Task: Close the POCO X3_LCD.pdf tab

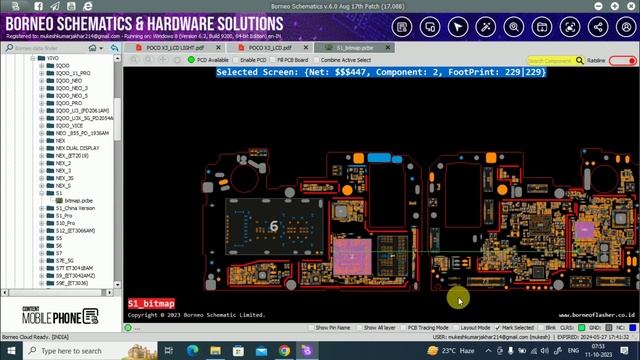Action: coord(306,48)
